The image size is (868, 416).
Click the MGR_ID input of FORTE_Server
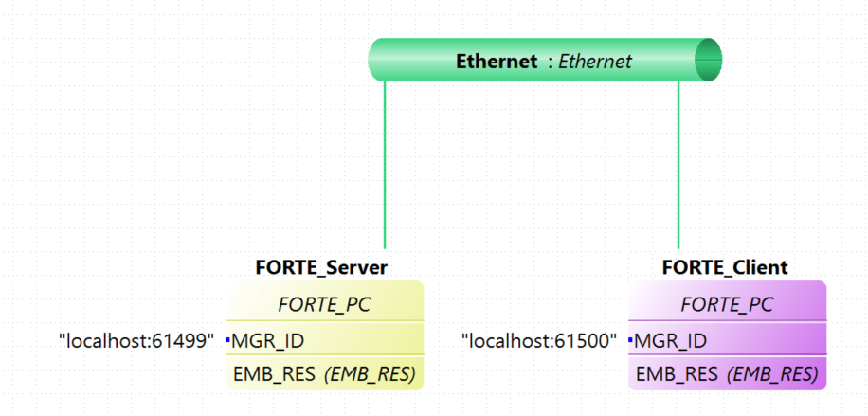[268, 341]
